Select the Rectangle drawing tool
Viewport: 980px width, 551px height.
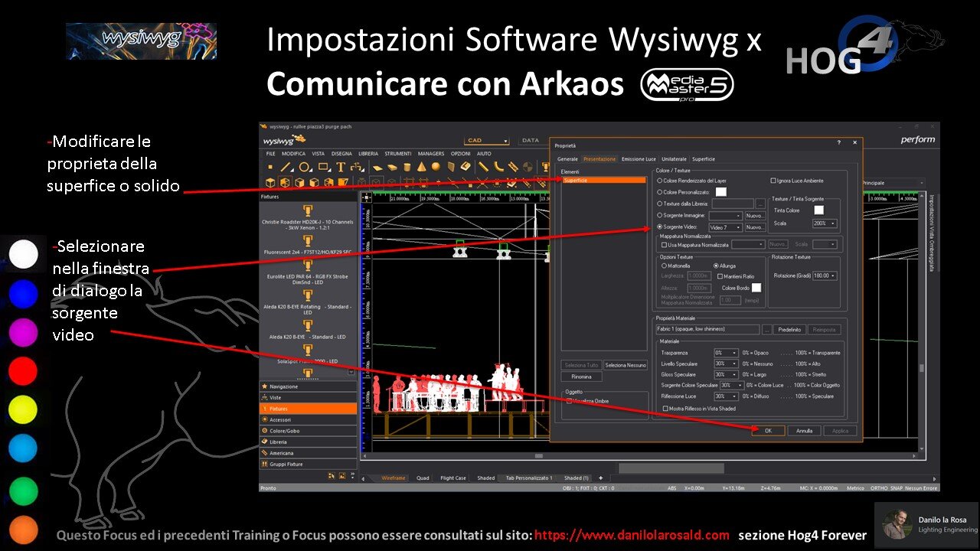[x=324, y=167]
